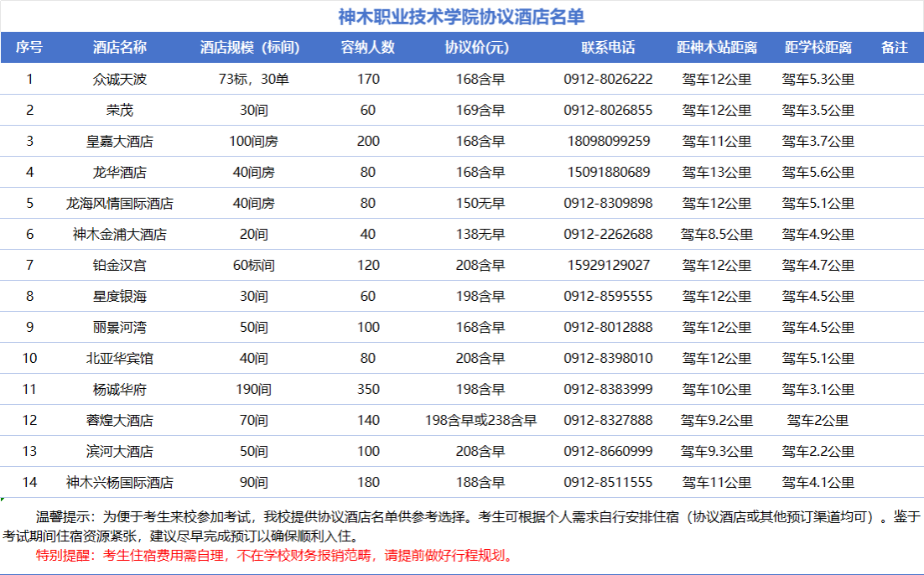Select the 距学校距离 column header
This screenshot has width=924, height=575.
pyautogui.click(x=818, y=48)
